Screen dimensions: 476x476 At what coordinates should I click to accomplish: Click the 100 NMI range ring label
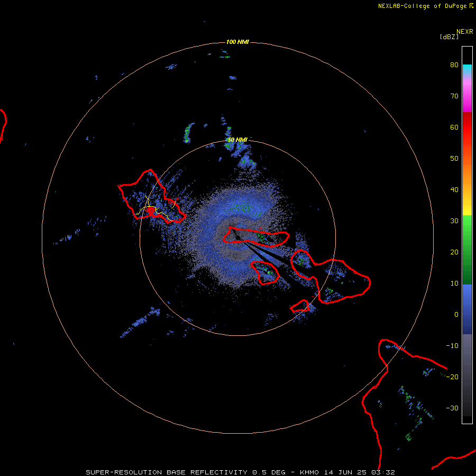[x=237, y=42]
